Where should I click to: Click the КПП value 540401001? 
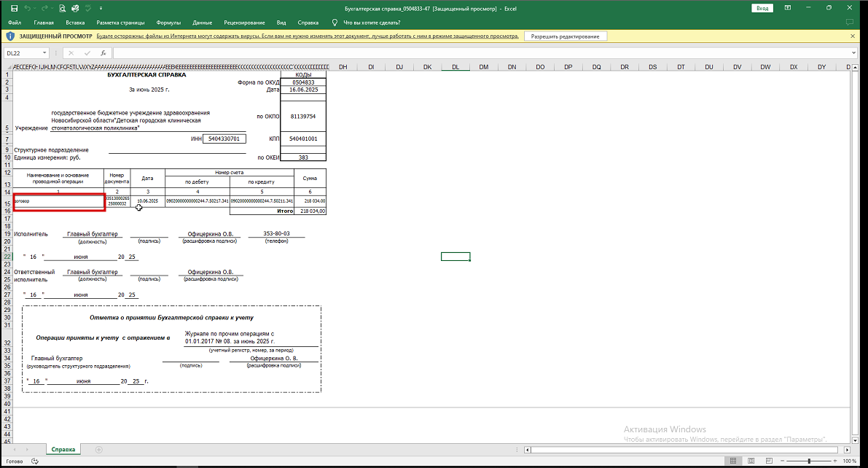[303, 139]
